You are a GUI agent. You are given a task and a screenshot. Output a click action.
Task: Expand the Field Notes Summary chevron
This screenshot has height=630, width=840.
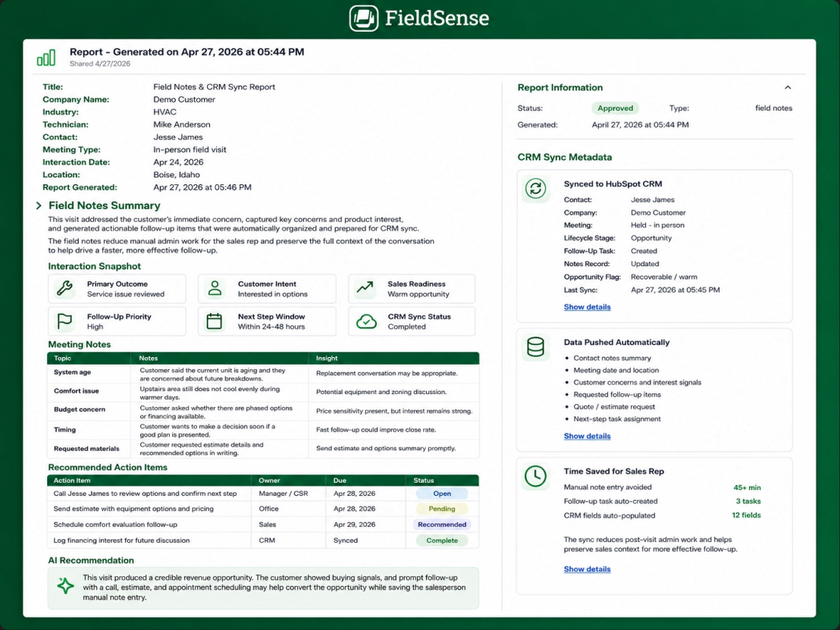click(39, 205)
